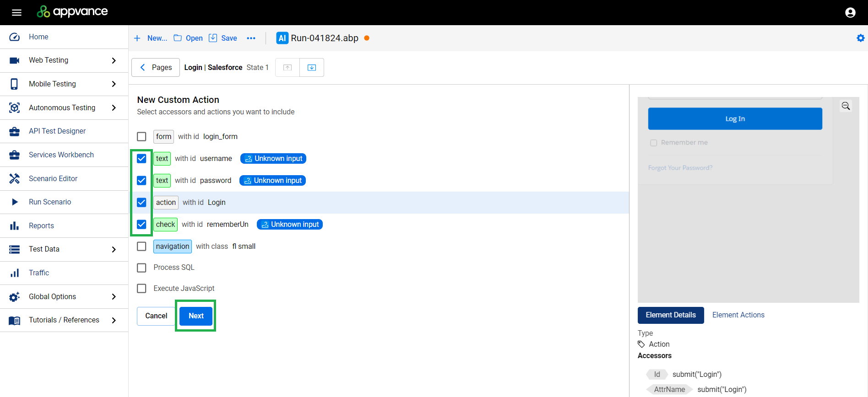Expand the Test Data submenu arrow
Image resolution: width=868 pixels, height=397 pixels.
(x=114, y=249)
